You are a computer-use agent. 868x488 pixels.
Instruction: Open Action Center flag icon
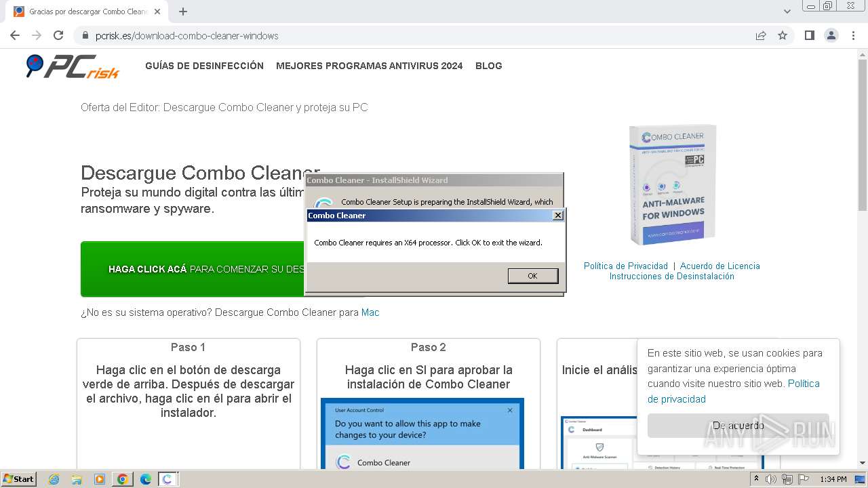(x=804, y=479)
